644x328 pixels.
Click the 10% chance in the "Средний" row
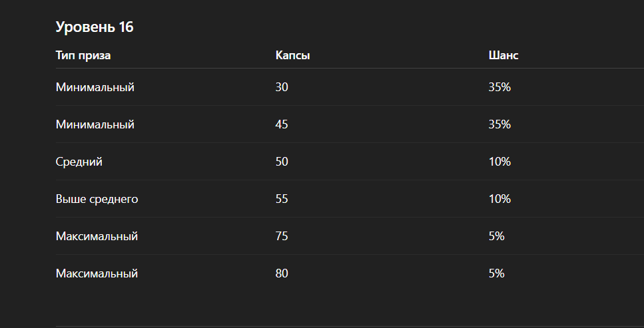click(x=499, y=162)
